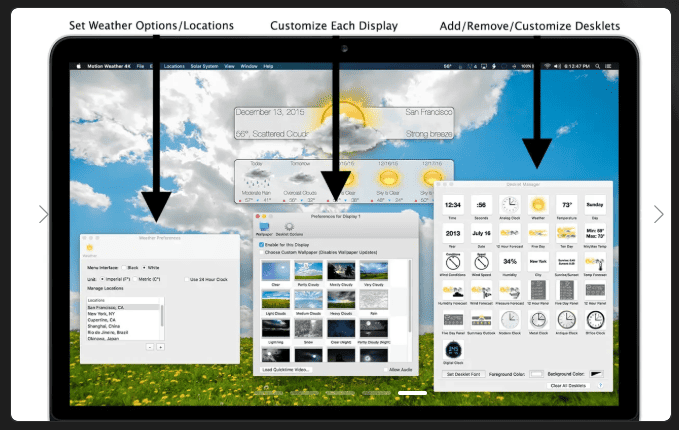Select the Modern Clock desklet
The image size is (679, 430).
point(510,320)
